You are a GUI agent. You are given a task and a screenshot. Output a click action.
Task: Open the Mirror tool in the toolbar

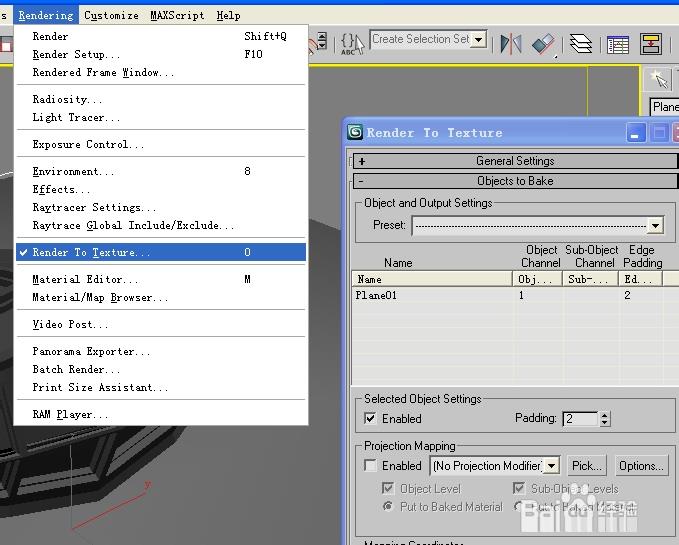tap(511, 44)
